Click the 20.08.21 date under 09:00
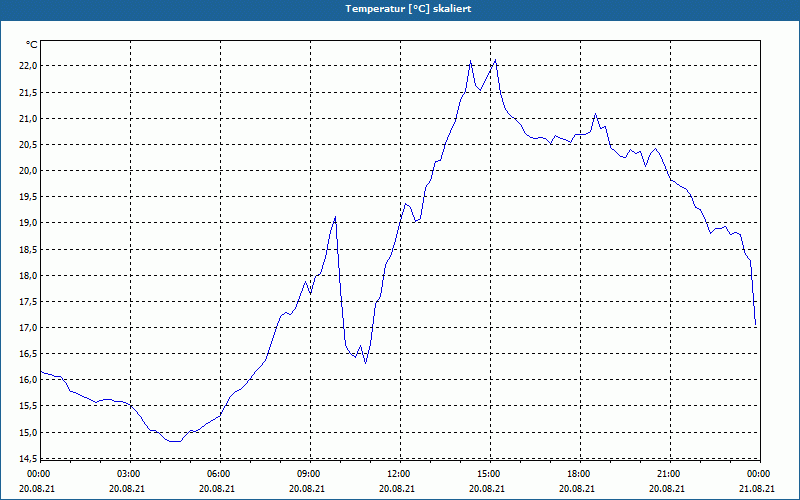The width and height of the screenshot is (800, 500). tap(307, 488)
